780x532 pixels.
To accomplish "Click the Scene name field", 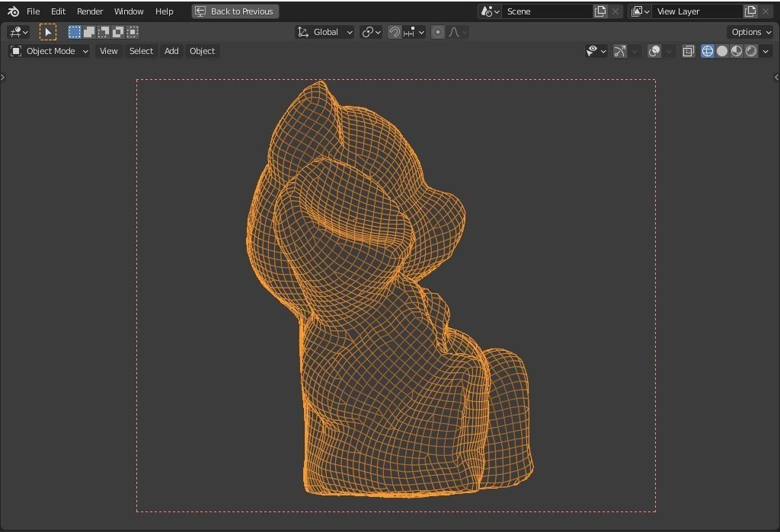I will point(547,11).
